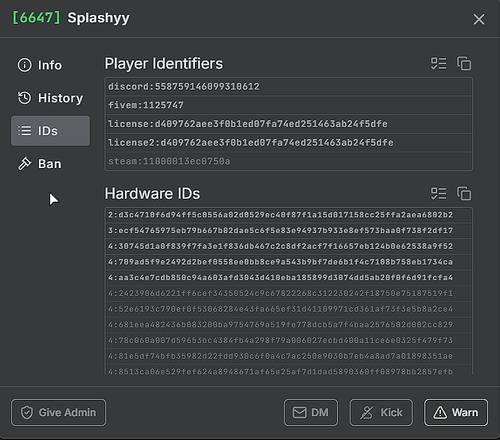Copy all Player Identifiers icon
The width and height of the screenshot is (500, 440).
464,64
